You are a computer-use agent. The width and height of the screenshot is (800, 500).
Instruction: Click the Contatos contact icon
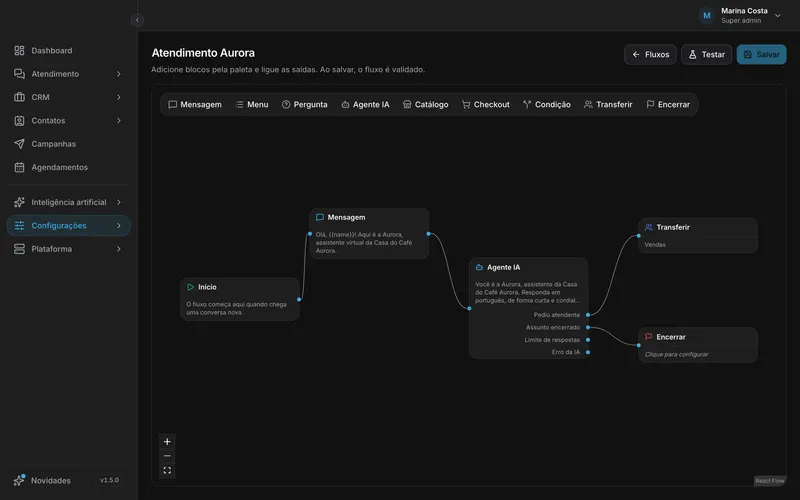(x=19, y=120)
